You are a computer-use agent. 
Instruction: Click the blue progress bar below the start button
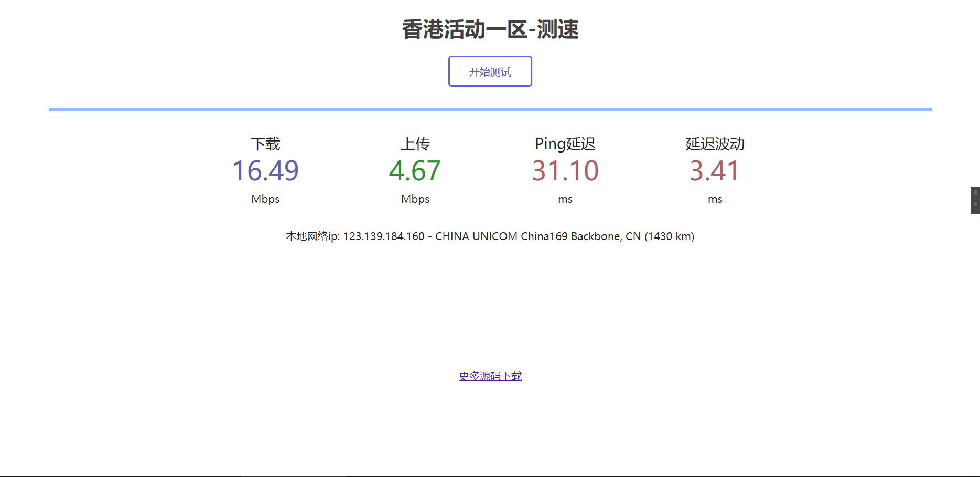point(490,109)
